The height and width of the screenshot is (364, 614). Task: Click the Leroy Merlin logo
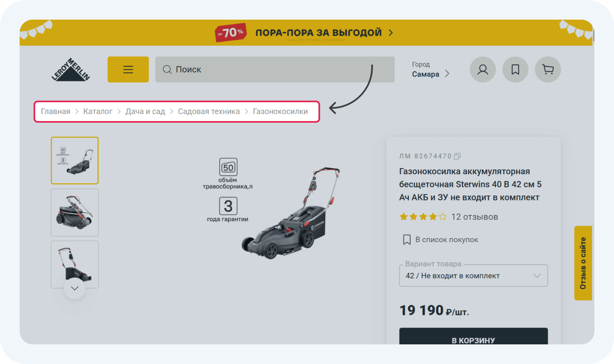click(70, 70)
